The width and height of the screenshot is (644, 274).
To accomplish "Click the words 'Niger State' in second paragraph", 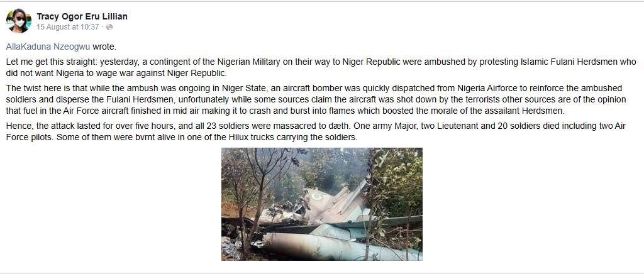I will 244,89.
